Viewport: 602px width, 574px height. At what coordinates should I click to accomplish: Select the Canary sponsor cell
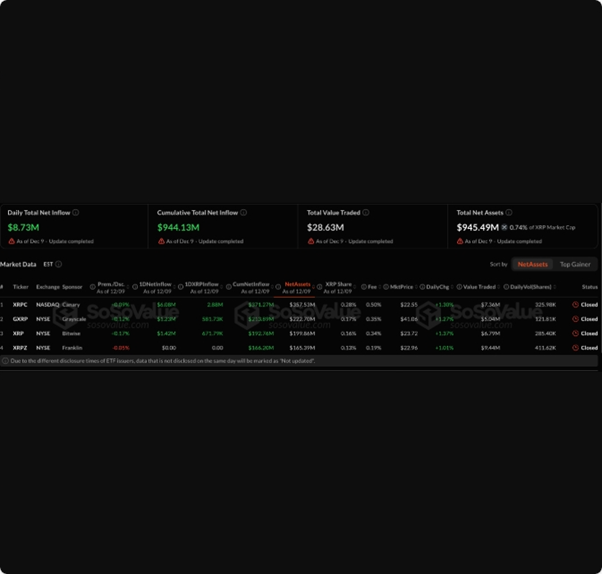coord(71,304)
